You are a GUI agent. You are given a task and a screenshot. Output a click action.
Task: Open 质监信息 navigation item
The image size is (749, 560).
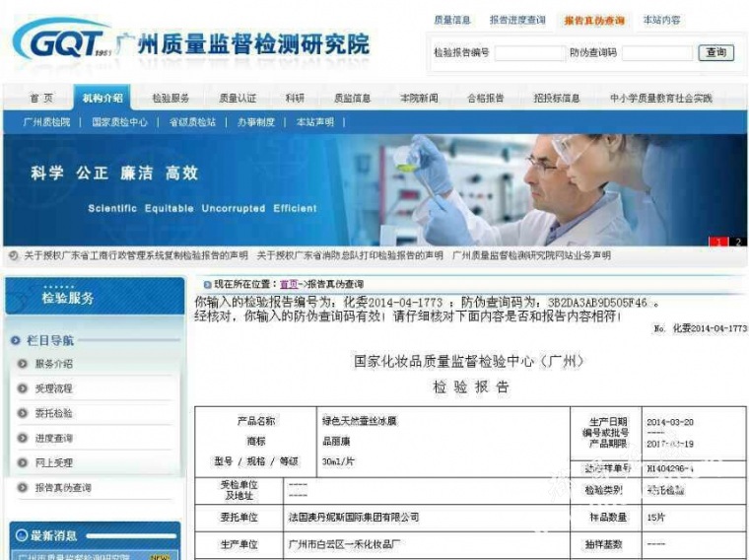[352, 98]
